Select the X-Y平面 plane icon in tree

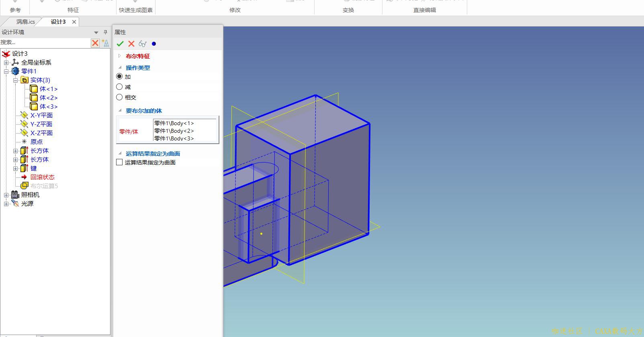click(24, 115)
